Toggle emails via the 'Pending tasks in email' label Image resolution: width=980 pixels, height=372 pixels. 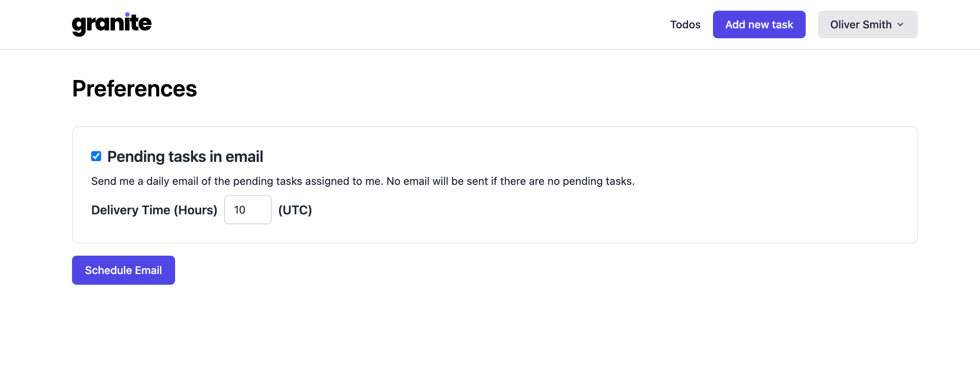pos(185,157)
